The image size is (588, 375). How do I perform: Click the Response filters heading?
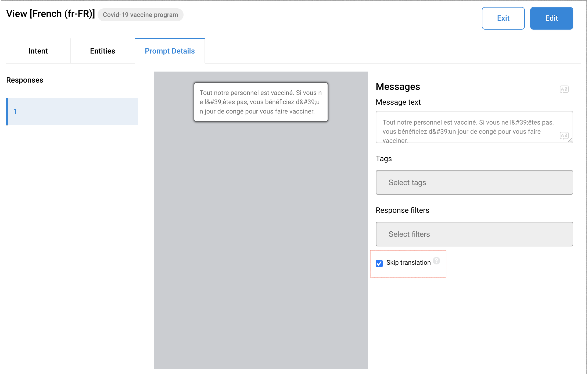[x=402, y=210]
